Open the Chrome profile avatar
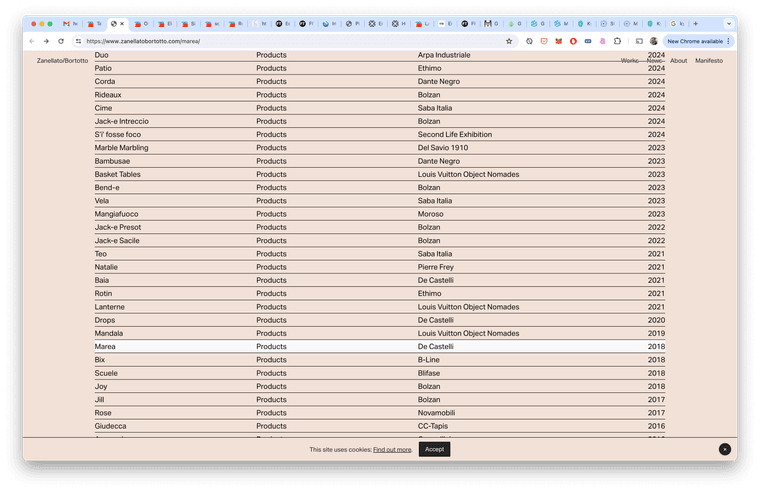 (654, 41)
